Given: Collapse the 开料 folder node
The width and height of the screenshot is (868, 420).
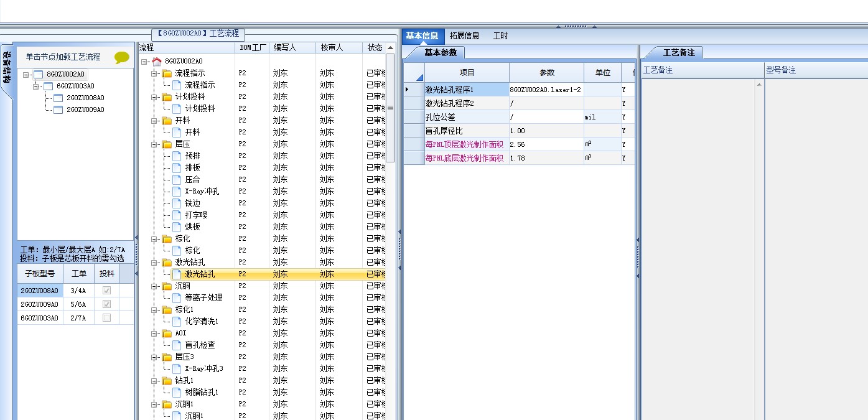Looking at the screenshot, I should 154,120.
